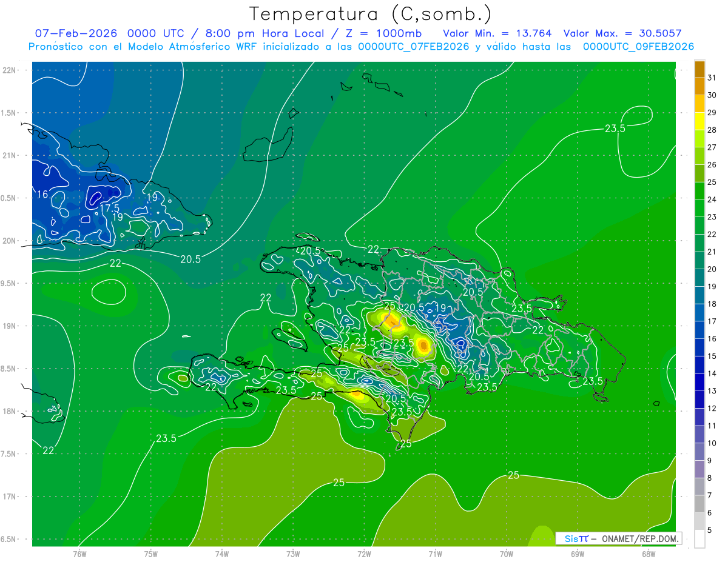Select the valid-until time "0000UTC_09FEB2026"
This screenshot has width=728, height=562.
[638, 47]
